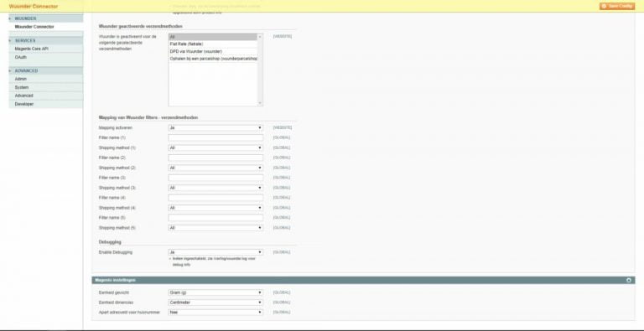Open the Eenheid gewicht dropdown
The image size is (644, 331).
[216, 292]
